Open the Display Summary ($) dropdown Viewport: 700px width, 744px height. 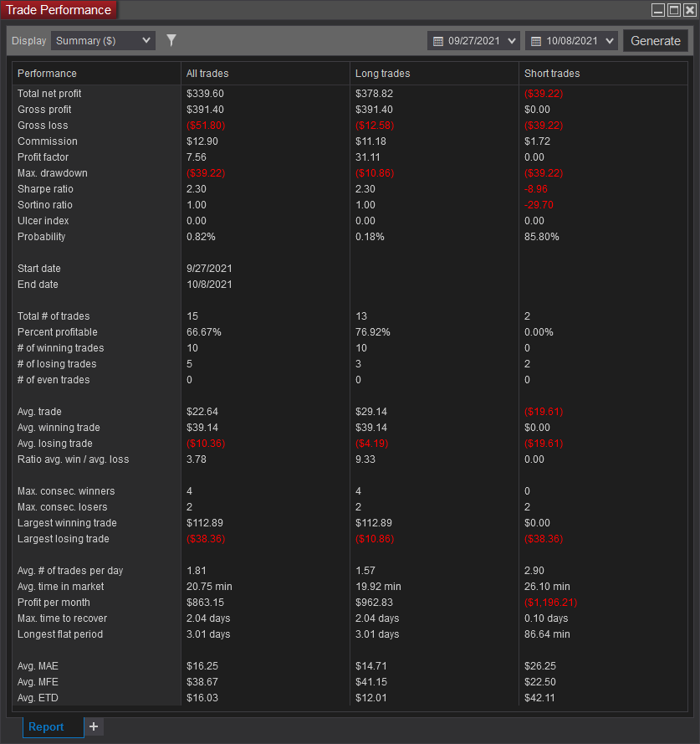tap(103, 41)
